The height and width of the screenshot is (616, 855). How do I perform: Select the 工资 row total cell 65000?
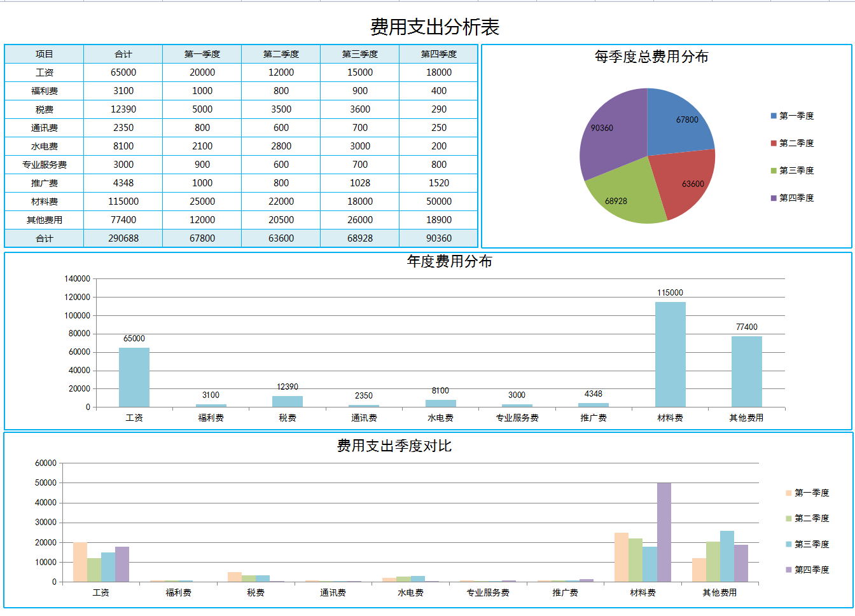tap(123, 72)
